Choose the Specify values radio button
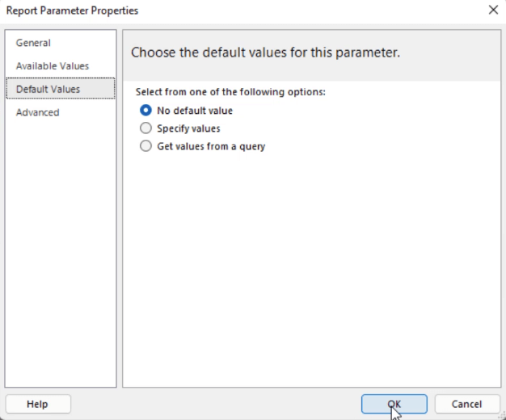This screenshot has height=420, width=506. [145, 128]
